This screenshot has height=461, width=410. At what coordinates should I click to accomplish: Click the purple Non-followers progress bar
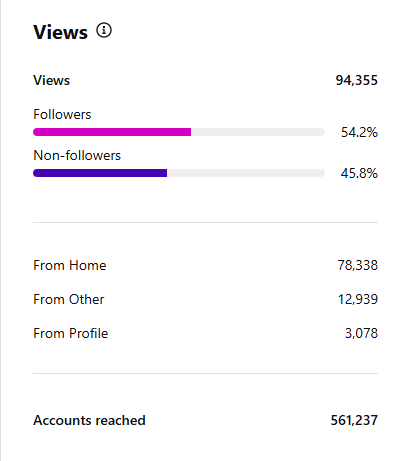click(x=100, y=173)
